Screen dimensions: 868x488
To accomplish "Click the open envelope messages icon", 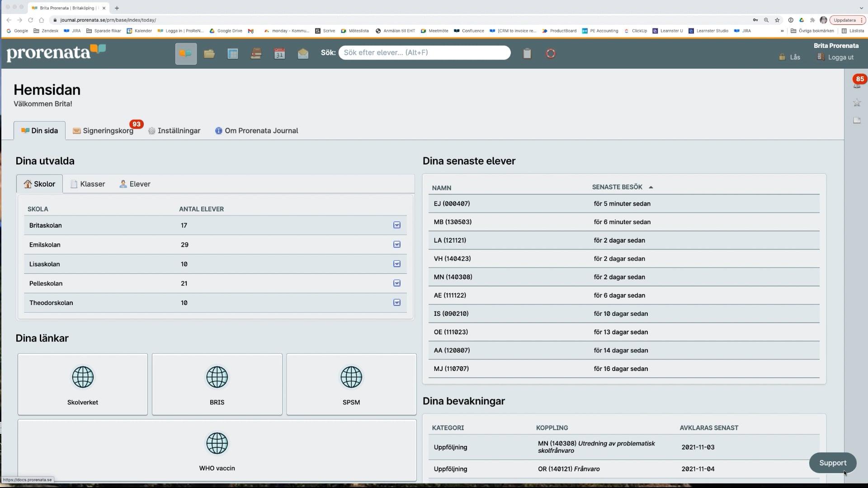I will click(303, 54).
